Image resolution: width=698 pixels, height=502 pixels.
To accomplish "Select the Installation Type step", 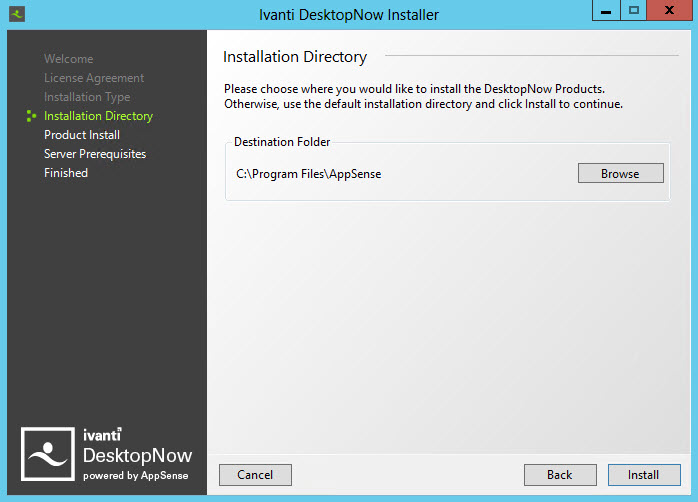I will coord(86,97).
